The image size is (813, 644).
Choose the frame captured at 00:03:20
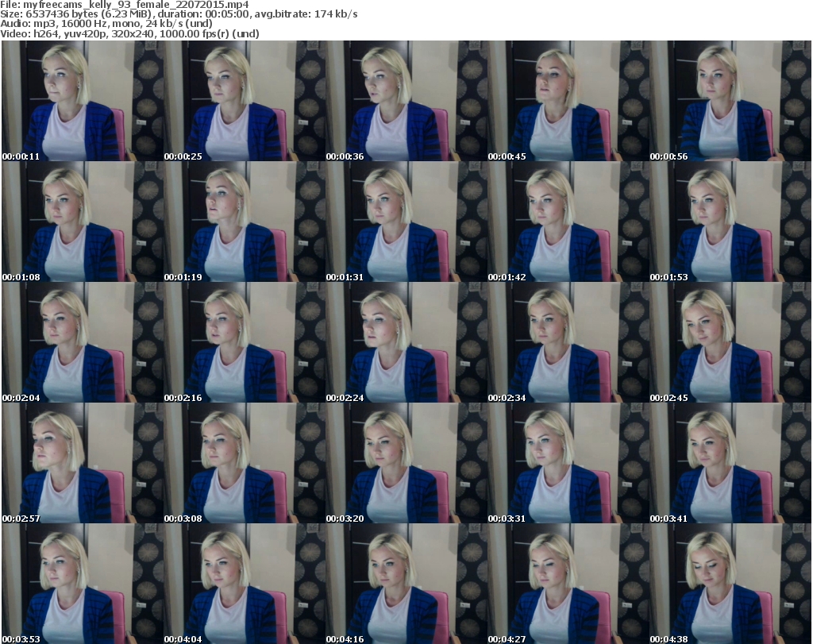click(x=406, y=464)
